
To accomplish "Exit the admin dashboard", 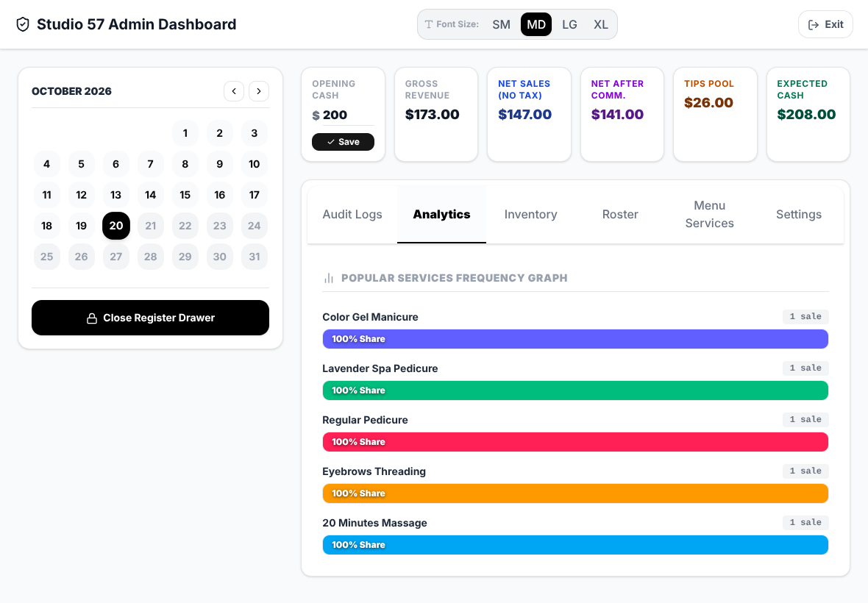I will click(825, 24).
